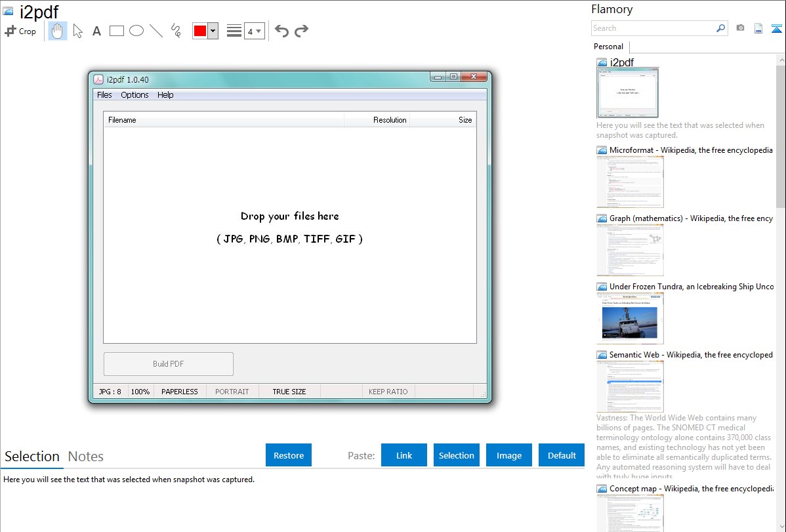Open the Graph (mathematics) snapshot thumbnail
The width and height of the screenshot is (786, 532).
(630, 250)
